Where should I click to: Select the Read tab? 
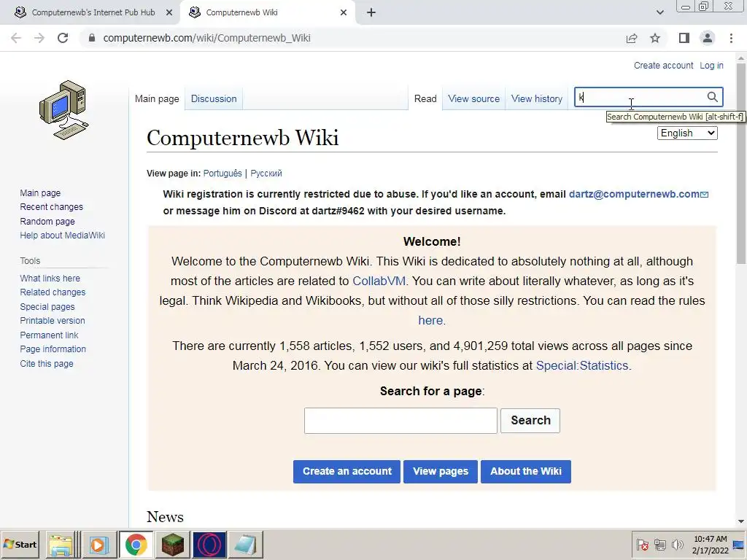tap(425, 98)
